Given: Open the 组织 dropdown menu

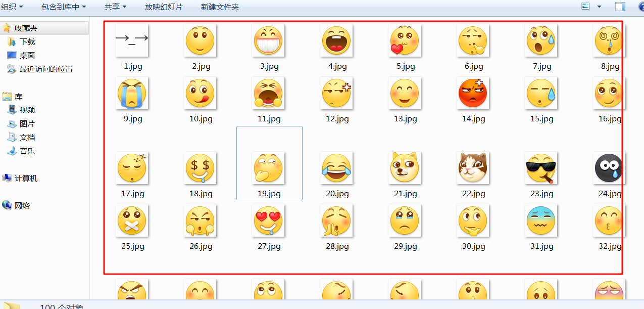Looking at the screenshot, I should pos(13,7).
